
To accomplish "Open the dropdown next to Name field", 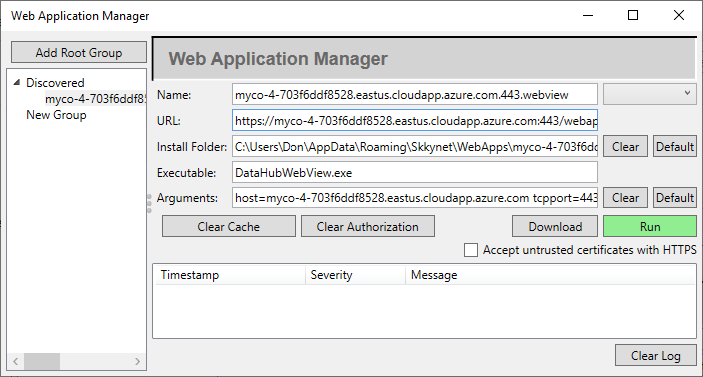I will coord(650,94).
